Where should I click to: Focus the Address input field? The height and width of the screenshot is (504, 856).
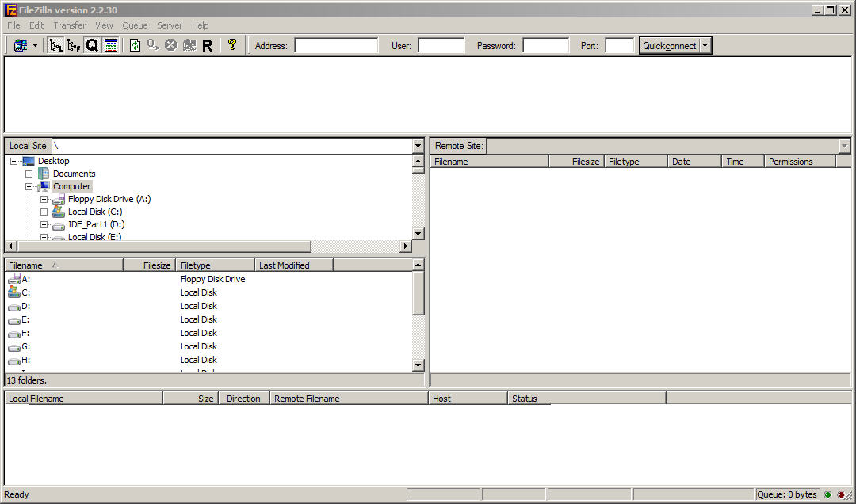click(336, 45)
